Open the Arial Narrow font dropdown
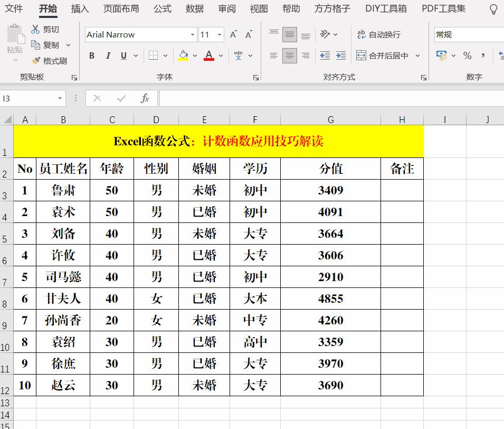Screen dimensions: 504x429 point(192,34)
